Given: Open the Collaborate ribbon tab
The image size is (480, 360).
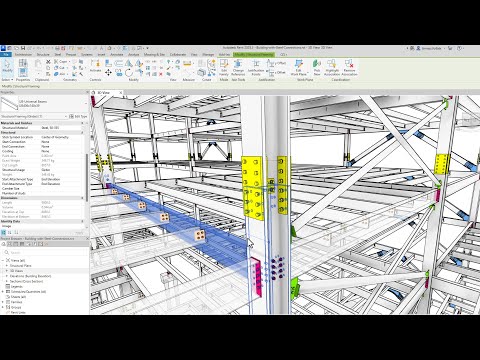Looking at the screenshot, I should pos(178,54).
